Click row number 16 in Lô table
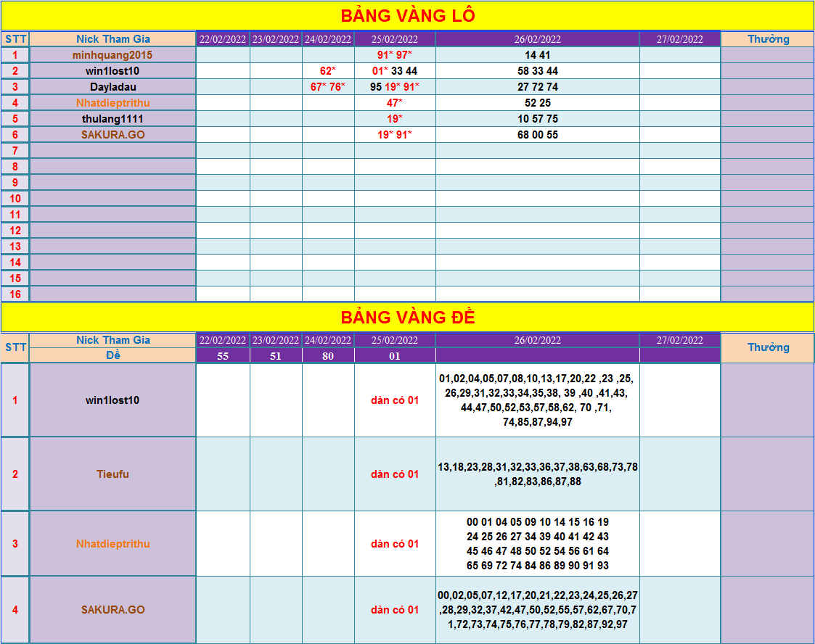815x644 pixels. (15, 294)
